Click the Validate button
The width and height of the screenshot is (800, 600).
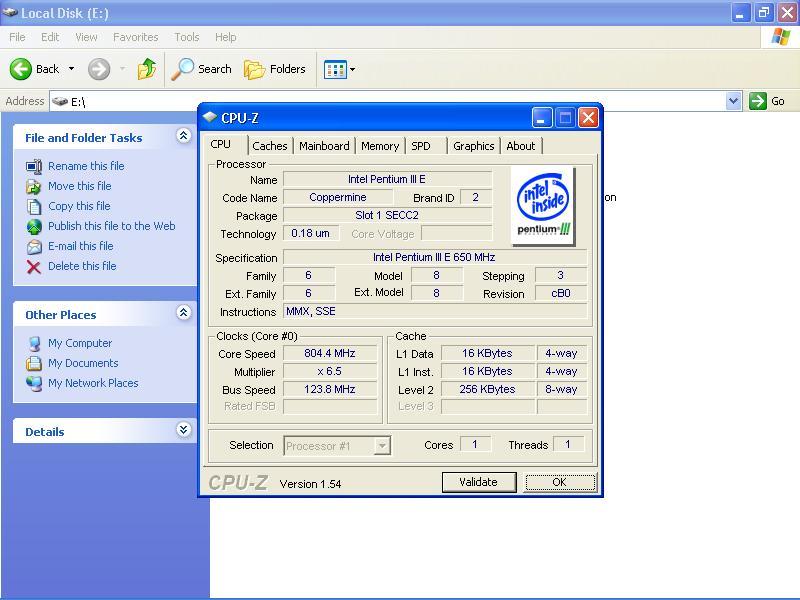click(x=479, y=482)
